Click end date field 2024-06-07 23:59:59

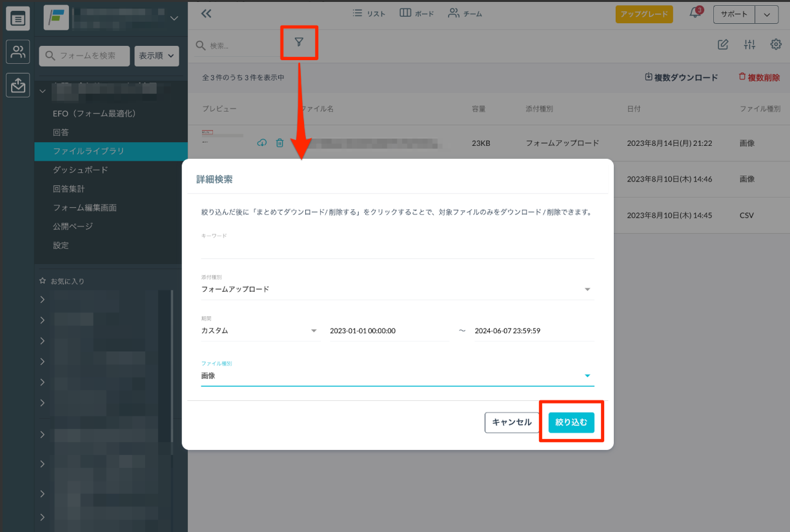[534, 331]
